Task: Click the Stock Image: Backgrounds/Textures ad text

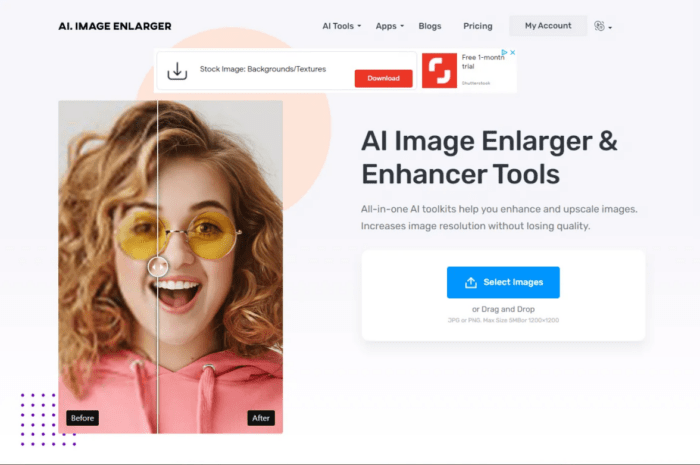Action: point(260,70)
